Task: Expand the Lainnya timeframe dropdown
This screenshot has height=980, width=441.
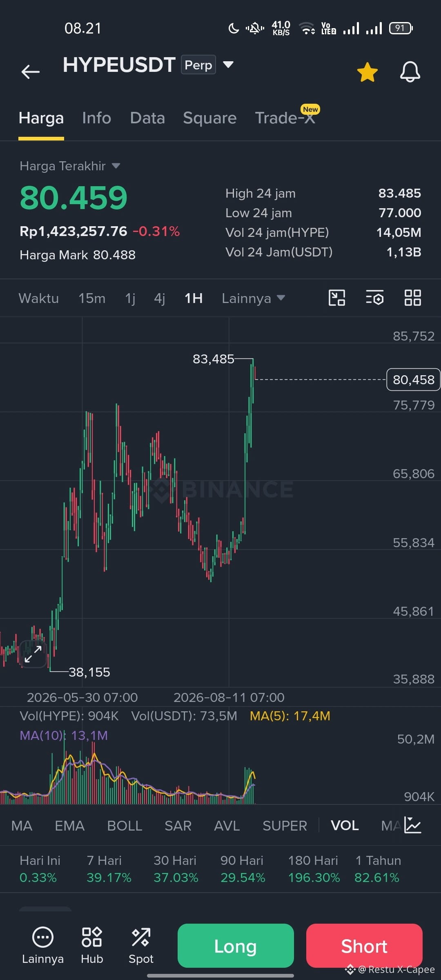Action: [x=253, y=298]
